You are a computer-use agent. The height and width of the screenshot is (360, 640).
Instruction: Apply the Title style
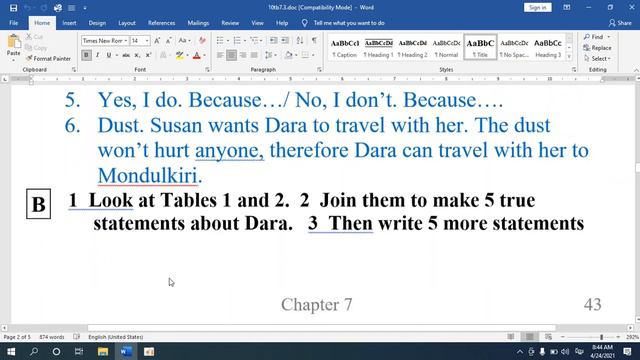[x=480, y=47]
